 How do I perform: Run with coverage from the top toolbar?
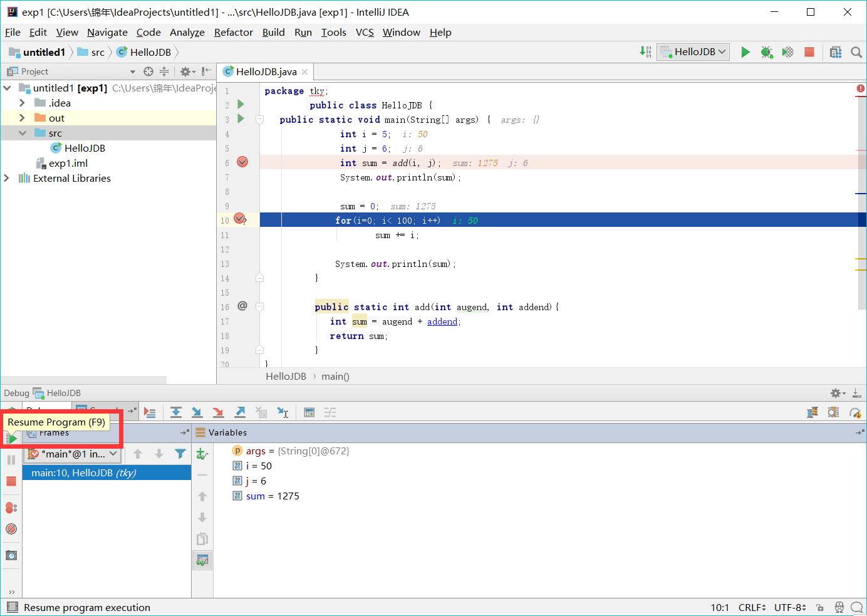click(x=788, y=52)
